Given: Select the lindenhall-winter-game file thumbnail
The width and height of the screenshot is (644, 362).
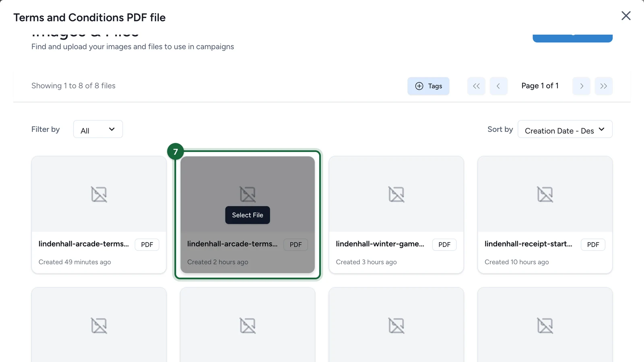Looking at the screenshot, I should tap(396, 194).
